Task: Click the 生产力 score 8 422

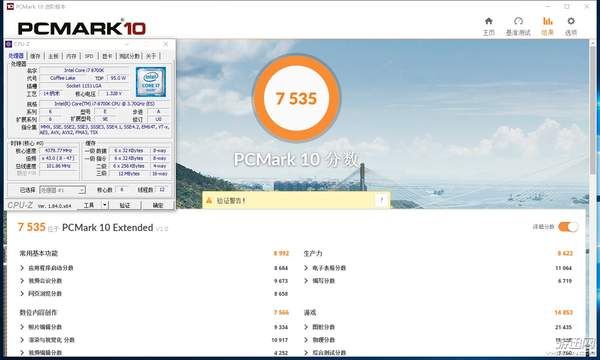Action: coord(565,253)
